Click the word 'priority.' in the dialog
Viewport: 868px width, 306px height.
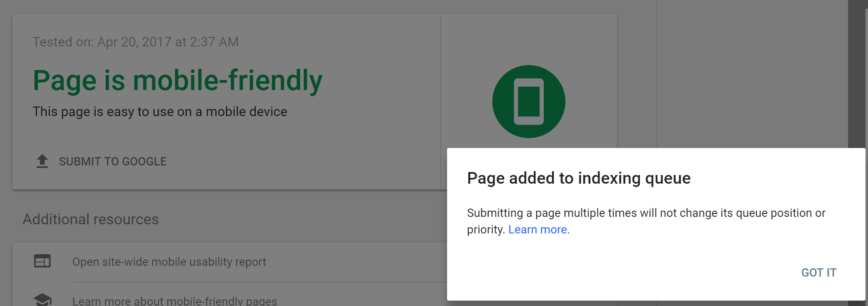486,230
